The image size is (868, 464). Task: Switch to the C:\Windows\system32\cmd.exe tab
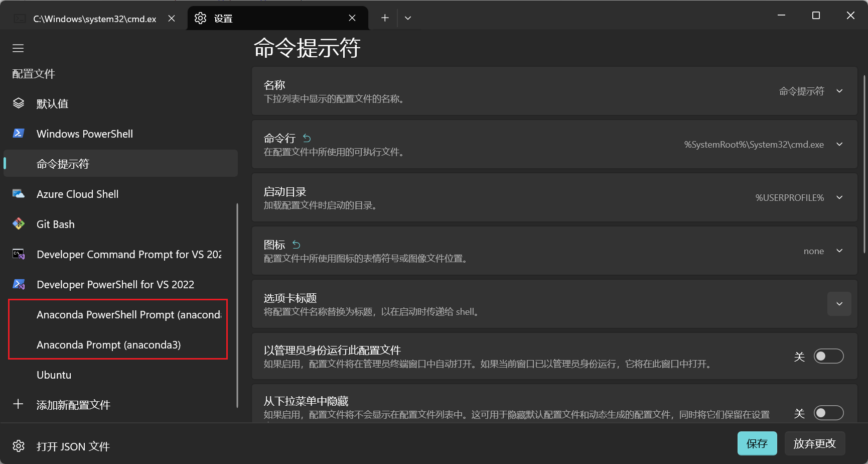pyautogui.click(x=95, y=18)
